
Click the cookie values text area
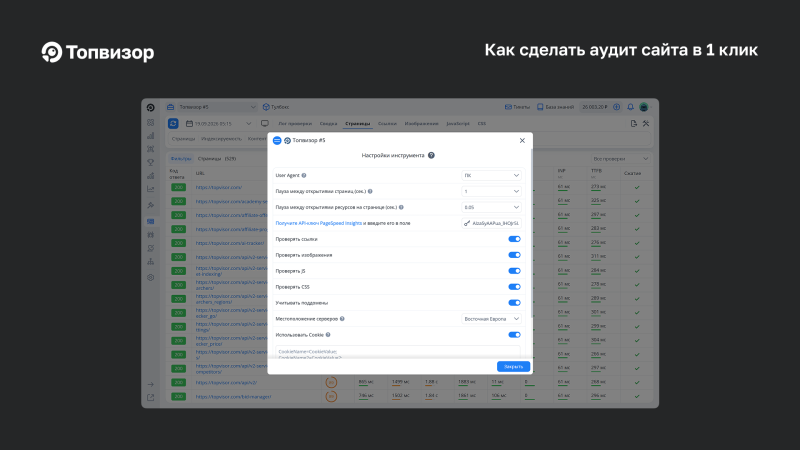[x=398, y=353]
